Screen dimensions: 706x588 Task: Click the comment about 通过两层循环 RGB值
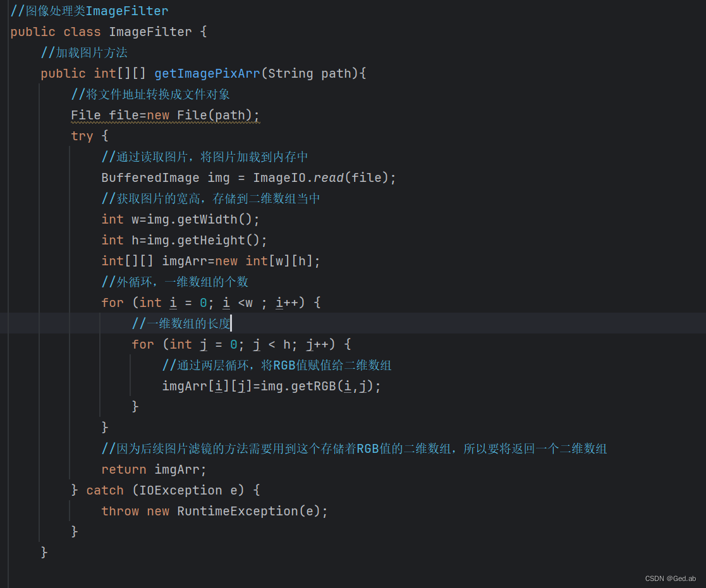click(277, 365)
